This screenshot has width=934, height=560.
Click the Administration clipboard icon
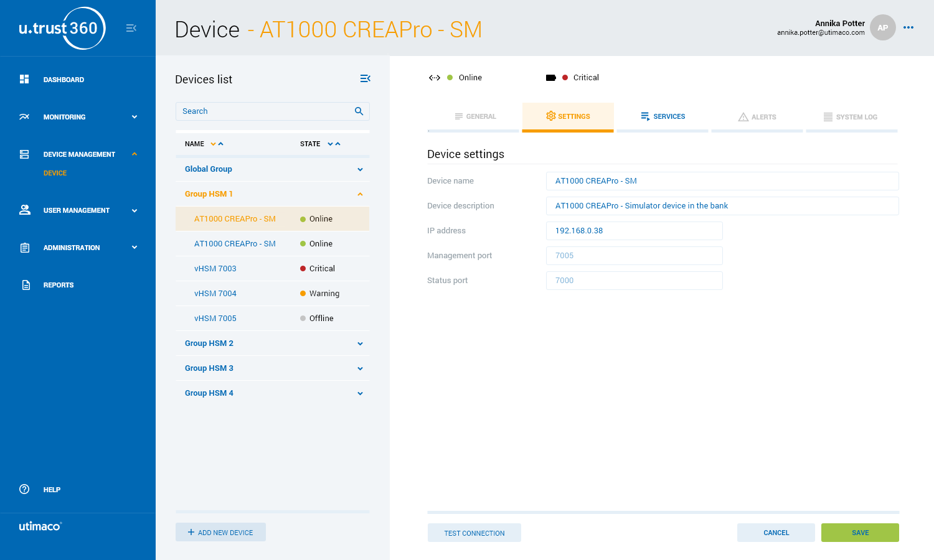point(25,248)
